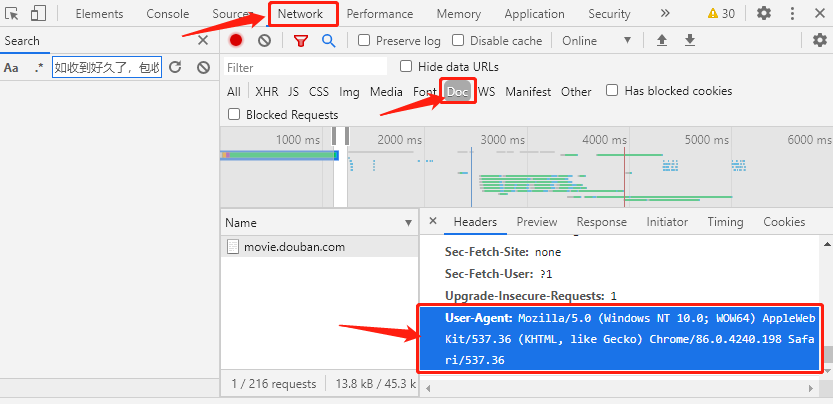Close the request details pane

pos(432,221)
